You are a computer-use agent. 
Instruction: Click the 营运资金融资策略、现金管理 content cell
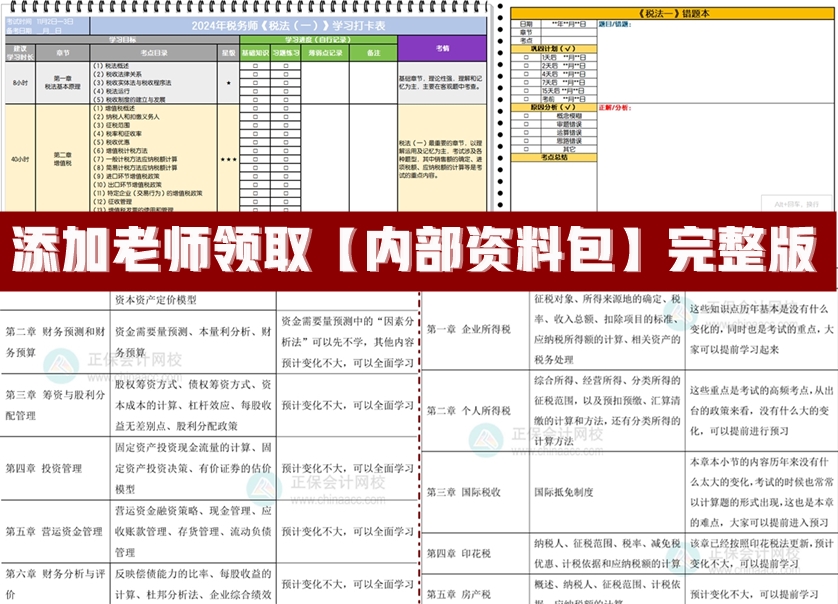[x=193, y=531]
